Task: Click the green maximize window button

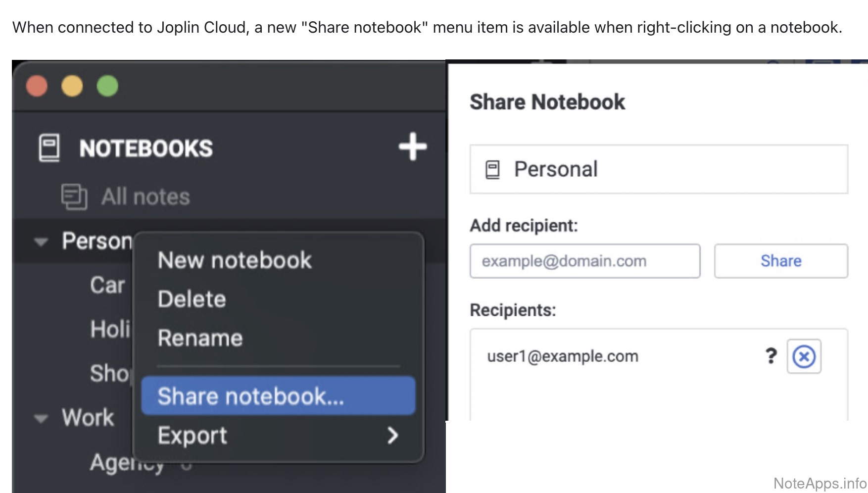Action: point(107,86)
